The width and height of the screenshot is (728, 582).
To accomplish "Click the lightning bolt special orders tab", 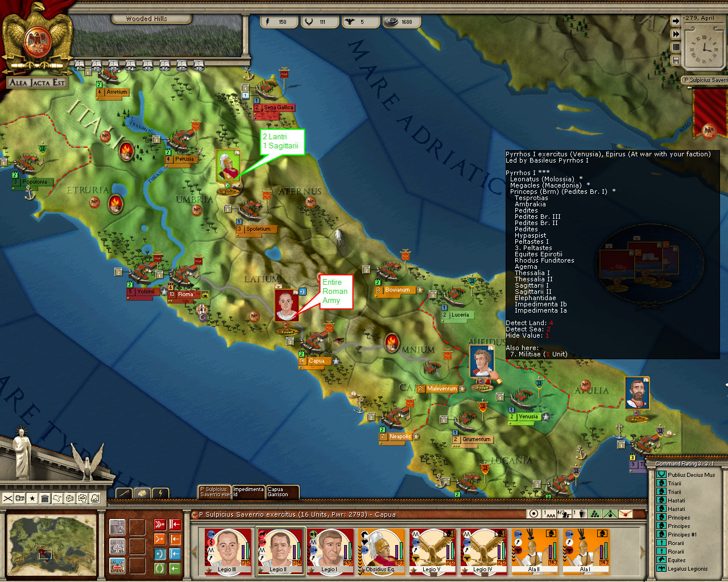I will (x=161, y=493).
